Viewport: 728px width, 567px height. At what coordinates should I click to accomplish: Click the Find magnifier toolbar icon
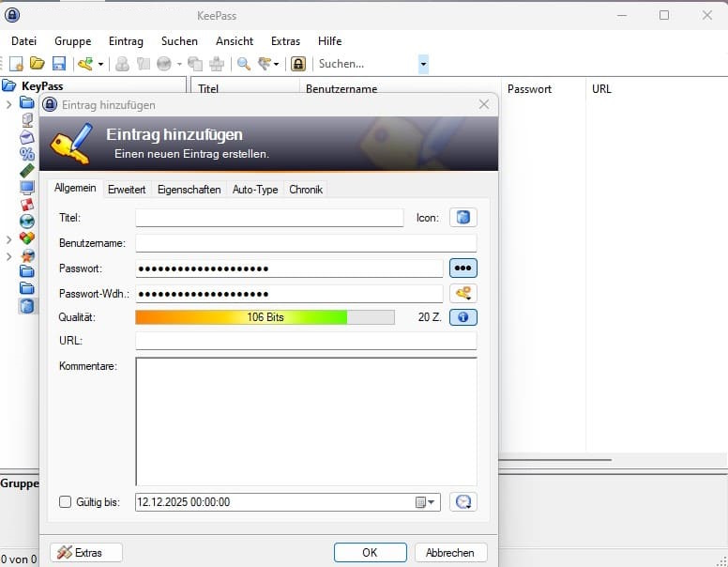(244, 64)
